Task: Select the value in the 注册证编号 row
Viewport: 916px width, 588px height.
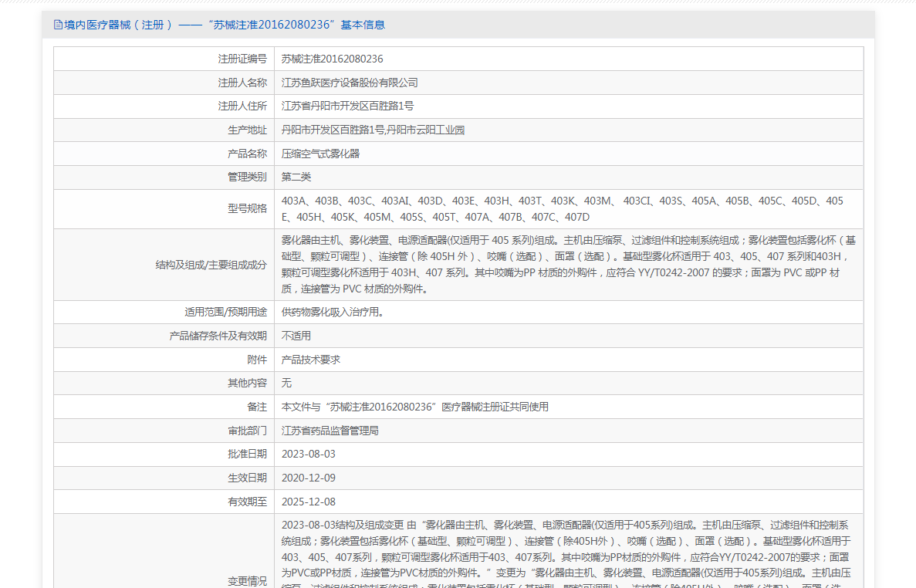Action: point(332,59)
